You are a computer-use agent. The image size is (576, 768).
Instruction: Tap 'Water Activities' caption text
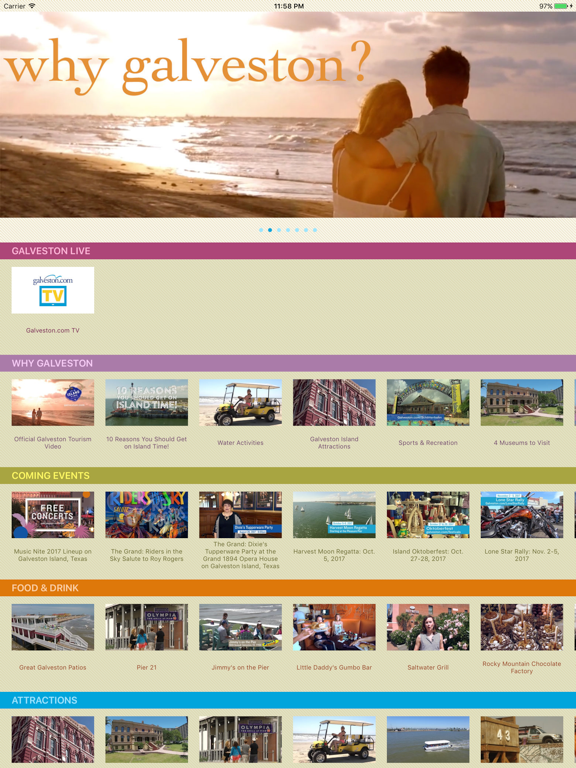coord(240,443)
